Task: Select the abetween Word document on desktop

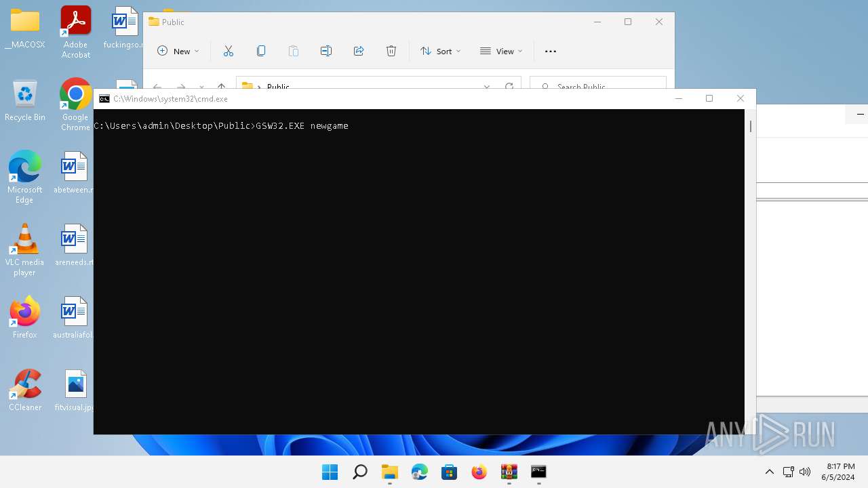Action: pyautogui.click(x=73, y=172)
